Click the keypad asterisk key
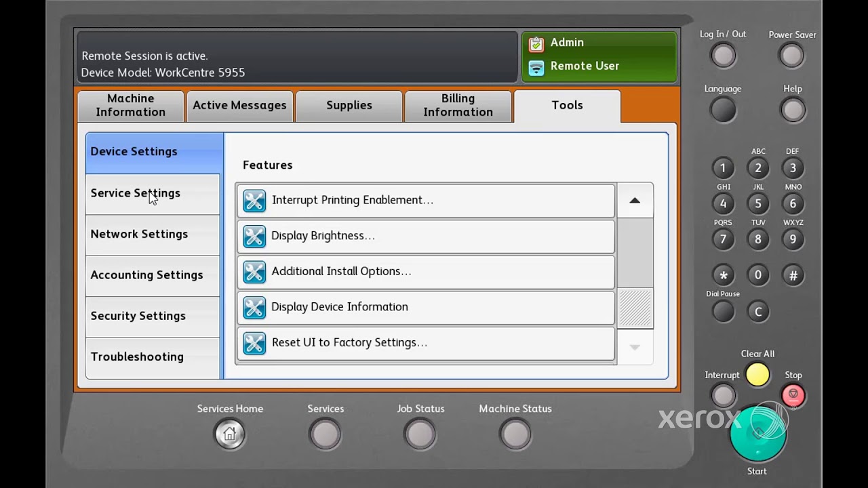This screenshot has height=488, width=868. click(x=723, y=275)
